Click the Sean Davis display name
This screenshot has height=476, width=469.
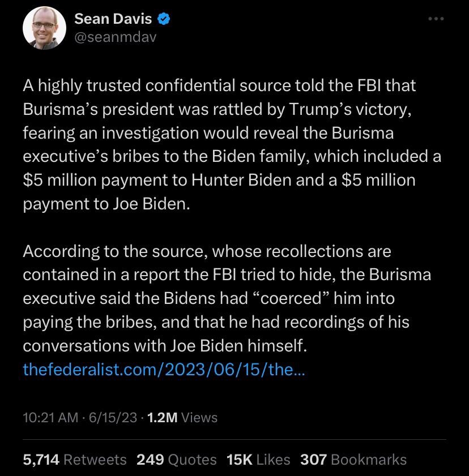pos(113,19)
